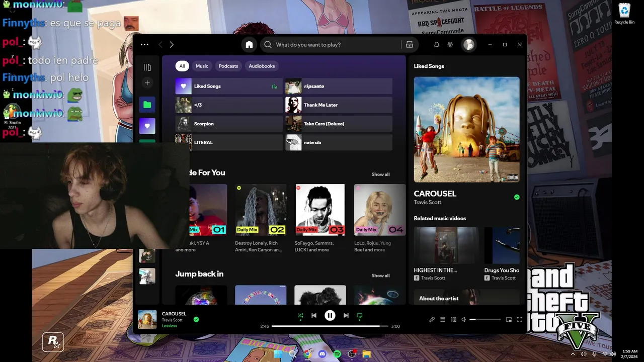Open the Take Care (Deluxe) card
The width and height of the screenshot is (644, 362).
(x=339, y=124)
